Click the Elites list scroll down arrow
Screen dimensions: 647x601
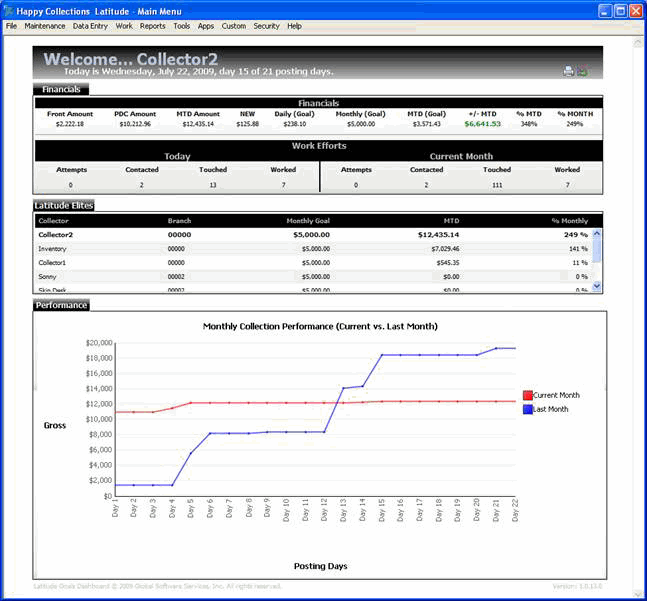pos(597,285)
